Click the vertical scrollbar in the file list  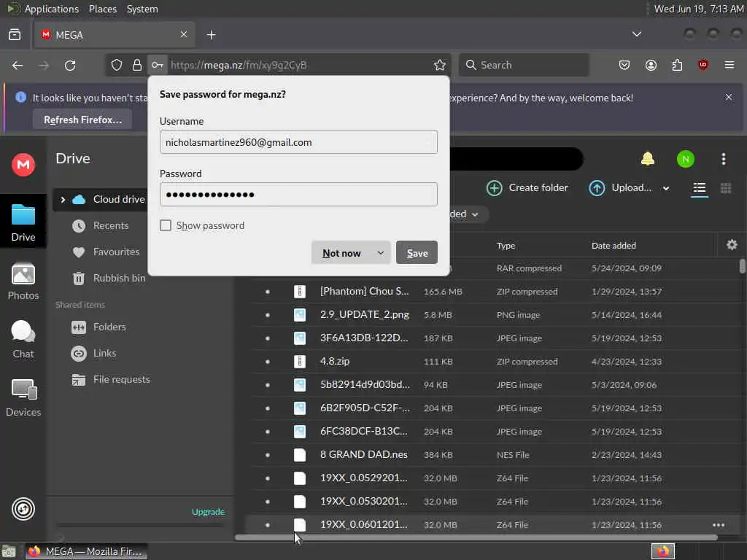point(742,265)
